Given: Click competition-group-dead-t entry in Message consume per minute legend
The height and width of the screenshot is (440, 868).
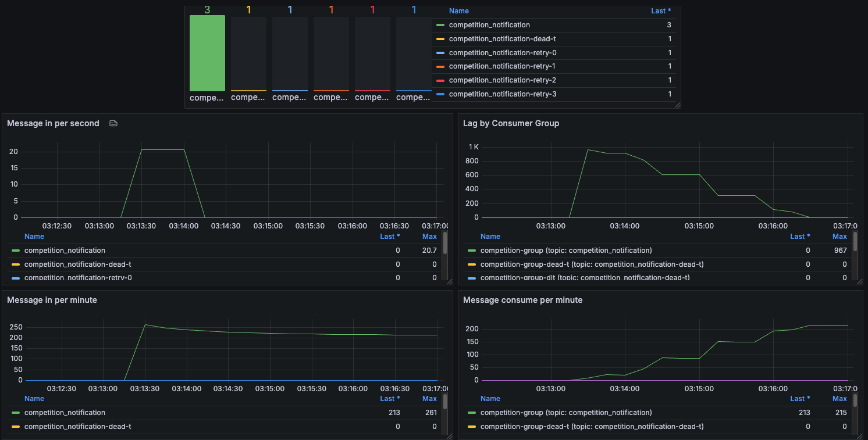Looking at the screenshot, I should (x=592, y=427).
